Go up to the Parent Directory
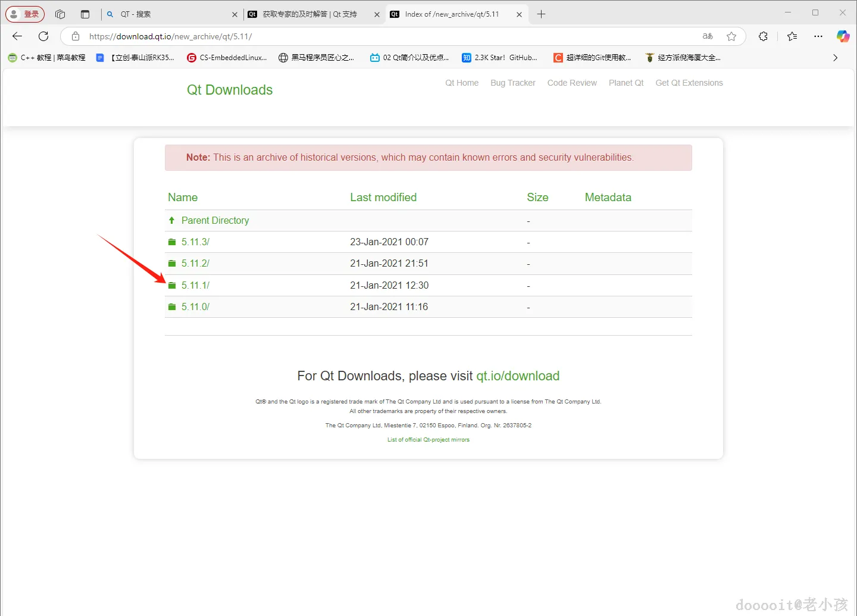 [x=215, y=220]
